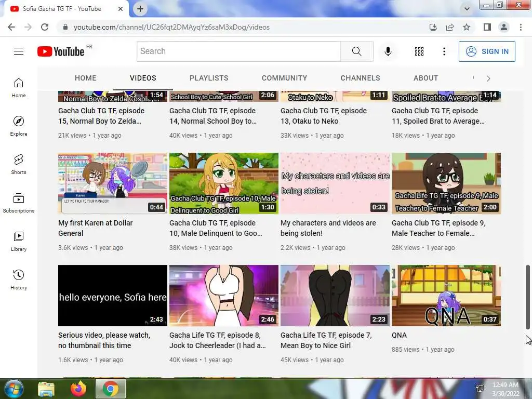Open Chrome three-dot menu

(521, 27)
